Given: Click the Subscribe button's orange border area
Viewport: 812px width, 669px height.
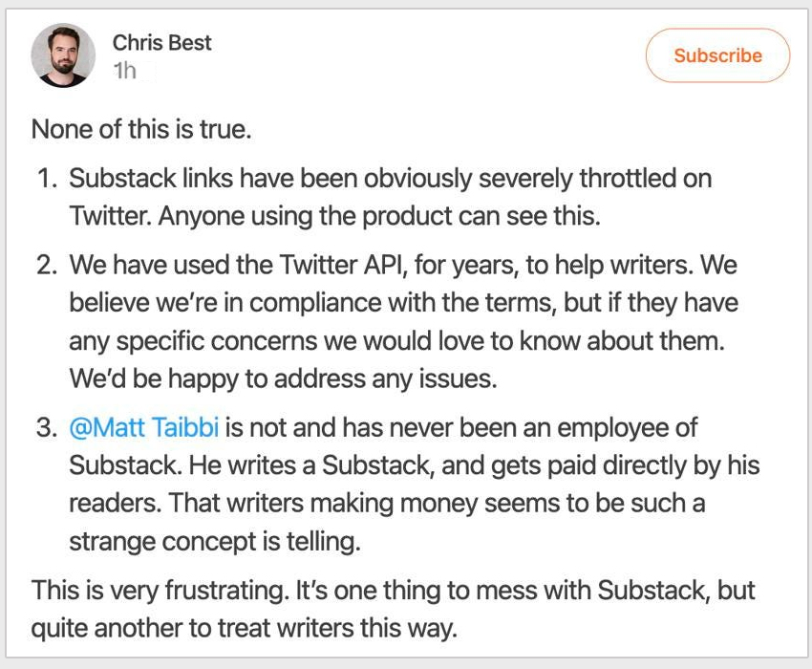Looking at the screenshot, I should 656,55.
